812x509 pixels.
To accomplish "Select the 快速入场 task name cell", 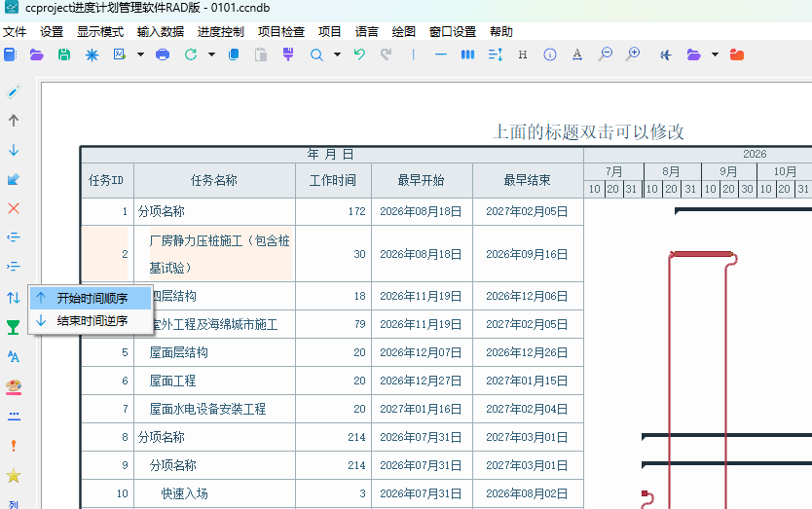I will pyautogui.click(x=214, y=493).
